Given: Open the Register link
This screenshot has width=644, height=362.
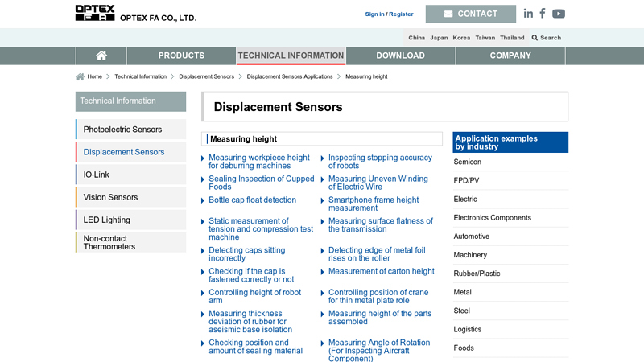Looking at the screenshot, I should tap(401, 14).
